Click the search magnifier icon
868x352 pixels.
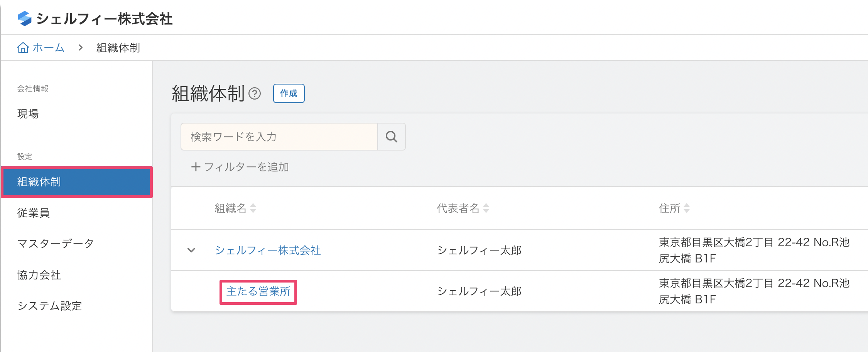(x=391, y=137)
